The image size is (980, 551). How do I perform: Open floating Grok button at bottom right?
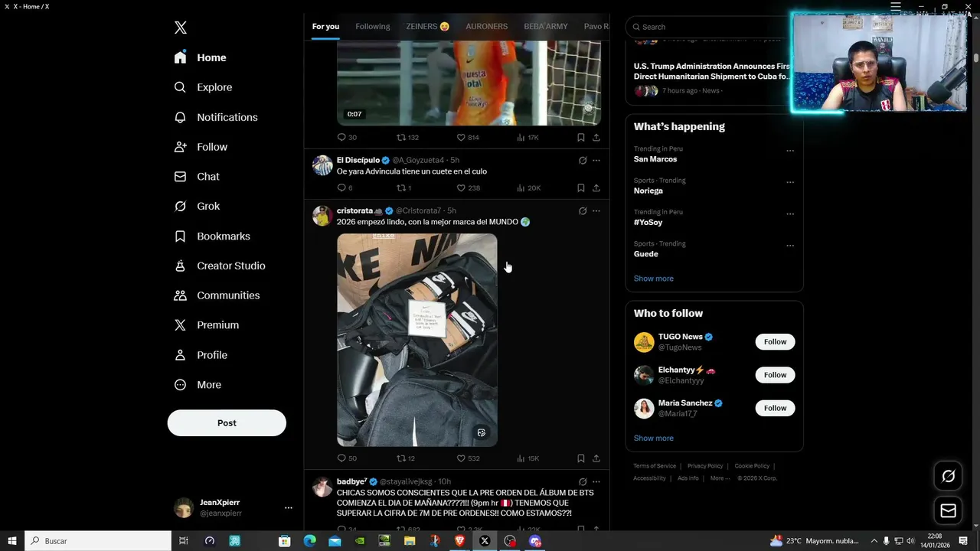point(948,477)
